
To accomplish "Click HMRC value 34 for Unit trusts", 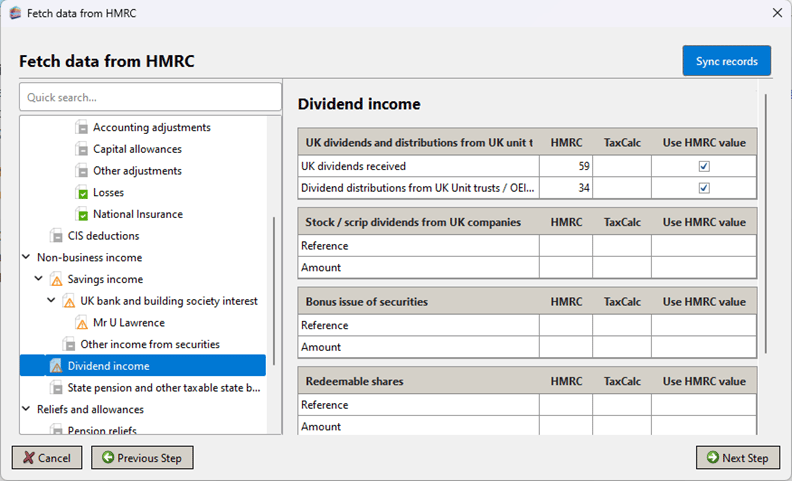I will (x=566, y=188).
